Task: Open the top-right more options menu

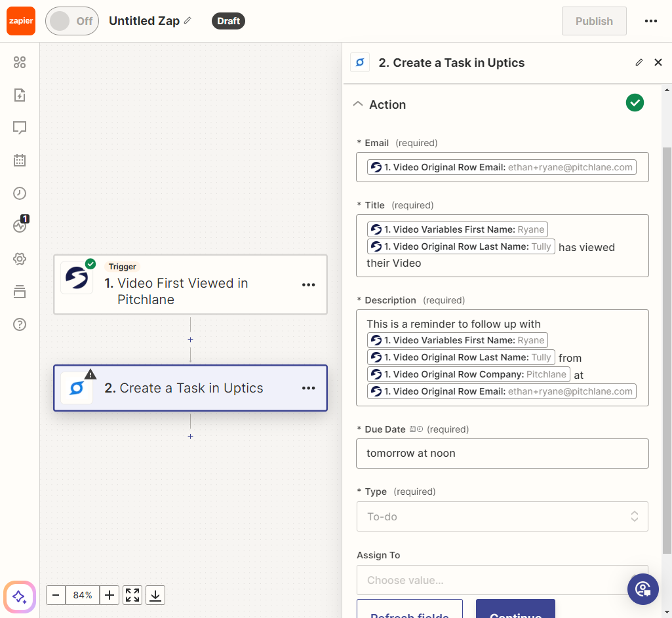Action: tap(650, 21)
